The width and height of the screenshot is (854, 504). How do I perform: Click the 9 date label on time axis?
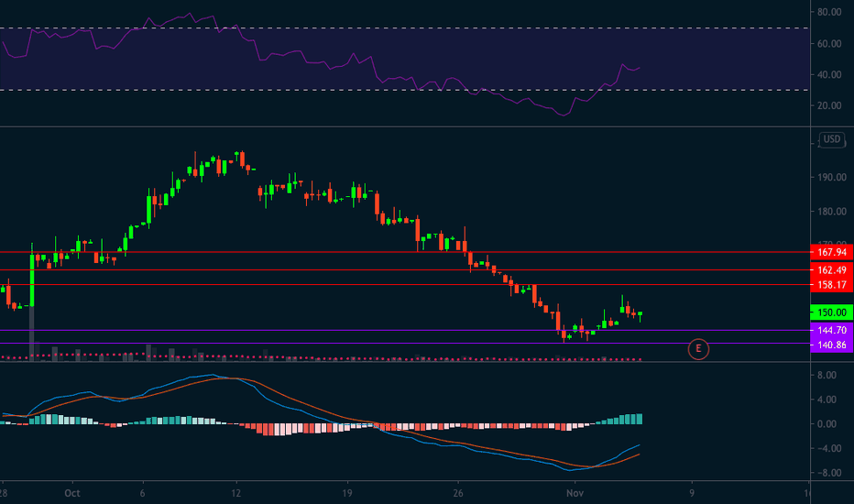point(692,493)
